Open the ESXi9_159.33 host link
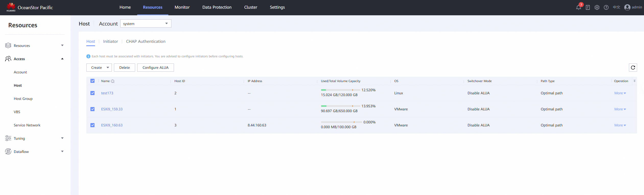 click(x=112, y=109)
